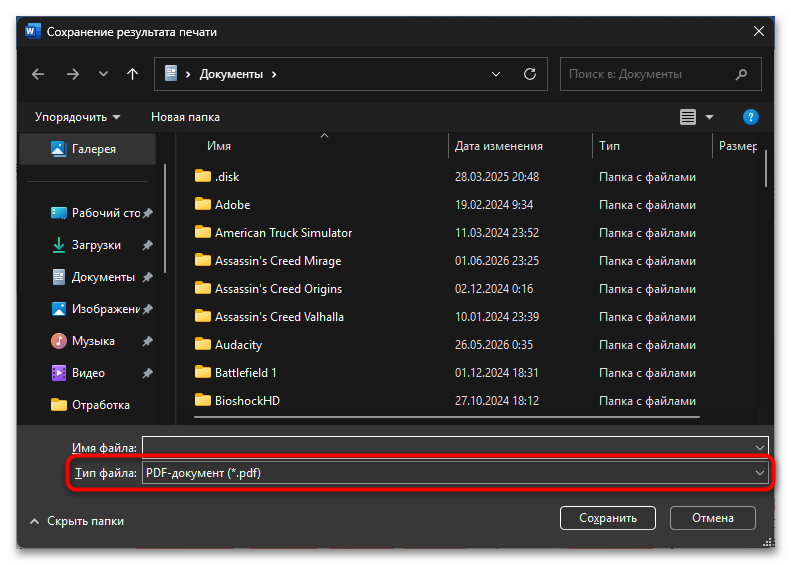
Task: Expand the chevron after Документы breadcrumb
Action: click(274, 74)
